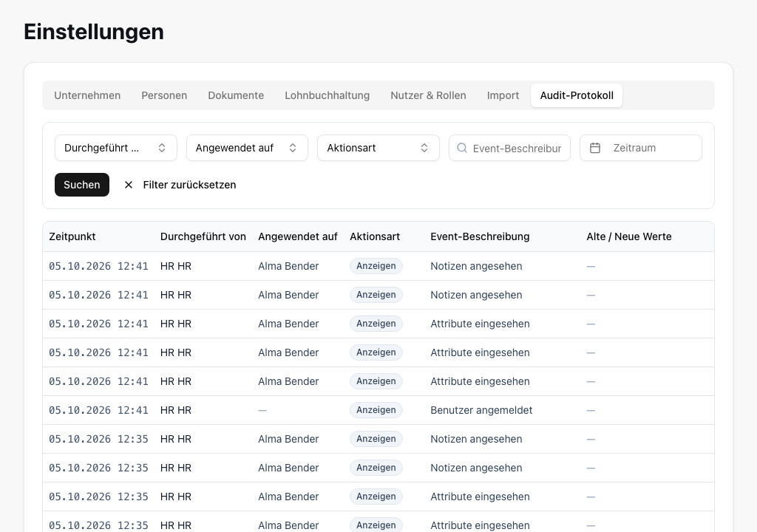The height and width of the screenshot is (532, 757).
Task: Click the Anzeigen badge in Benutzer angemeldet row
Action: [x=376, y=410]
